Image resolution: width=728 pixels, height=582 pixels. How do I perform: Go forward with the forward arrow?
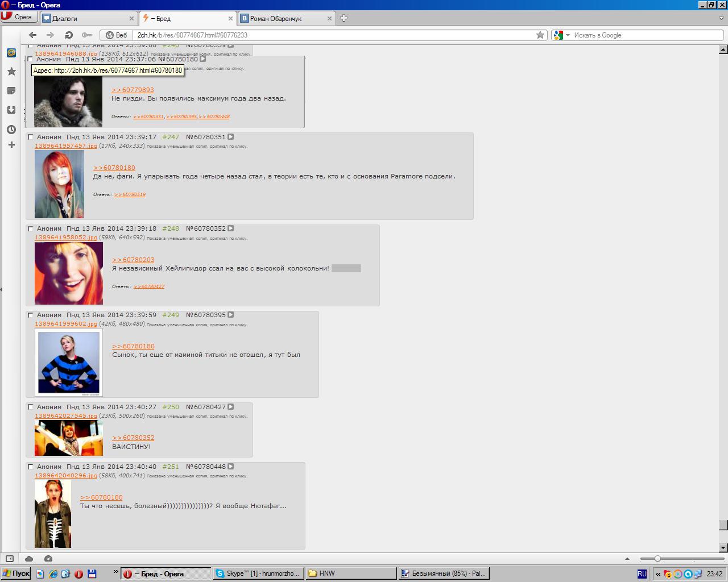tap(50, 35)
